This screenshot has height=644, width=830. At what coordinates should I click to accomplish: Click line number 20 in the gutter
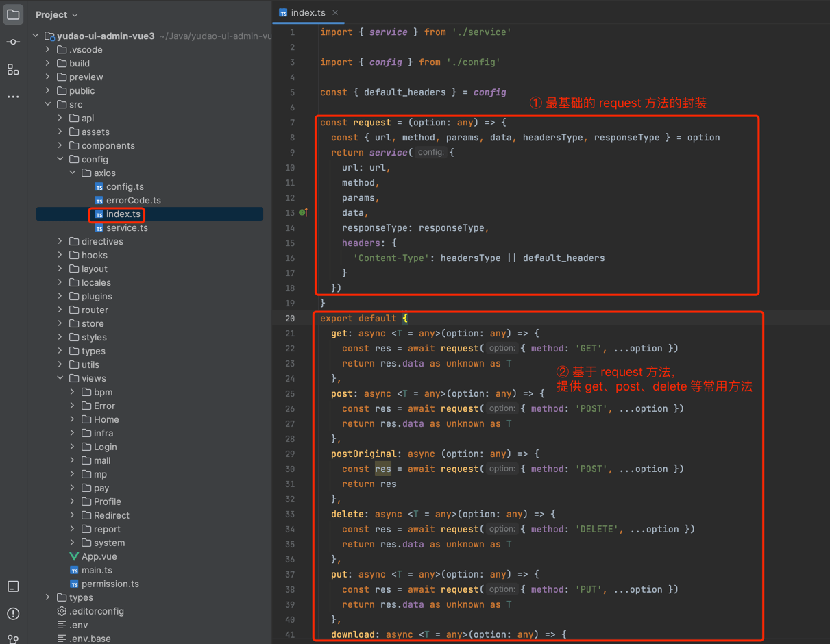(x=290, y=319)
